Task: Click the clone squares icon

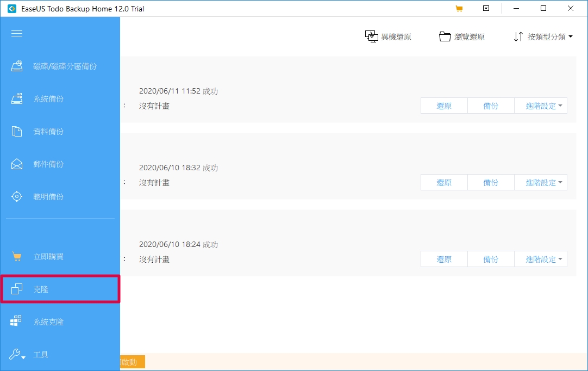Action: click(17, 289)
